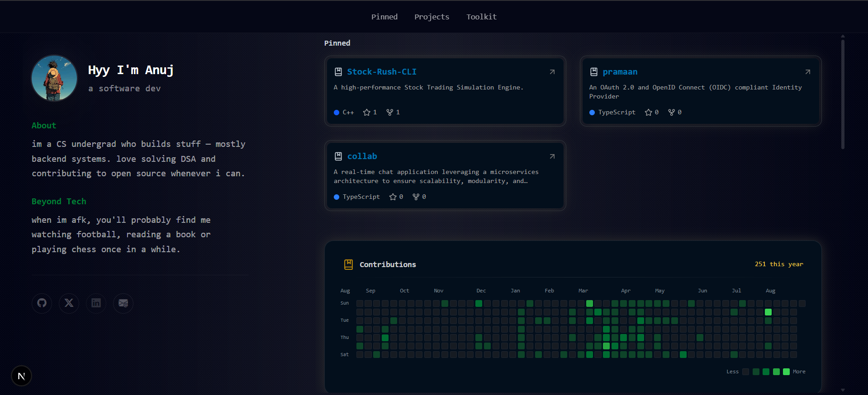Click the C++ language color dot
This screenshot has width=868, height=395.
[x=337, y=113]
